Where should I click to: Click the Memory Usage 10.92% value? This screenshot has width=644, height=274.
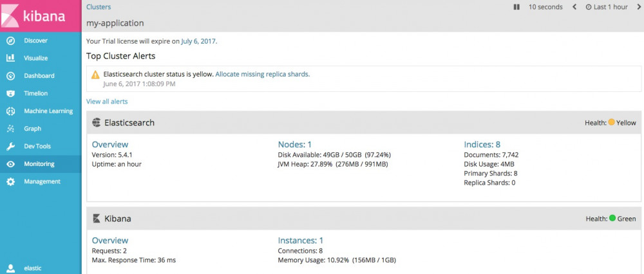tap(337, 260)
